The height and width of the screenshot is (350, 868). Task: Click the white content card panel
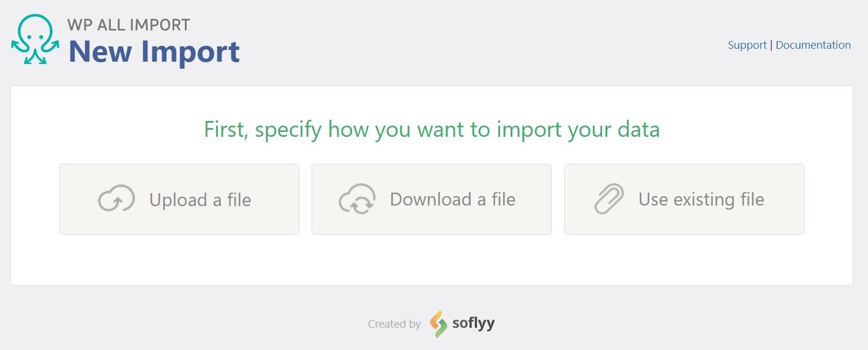click(x=432, y=264)
